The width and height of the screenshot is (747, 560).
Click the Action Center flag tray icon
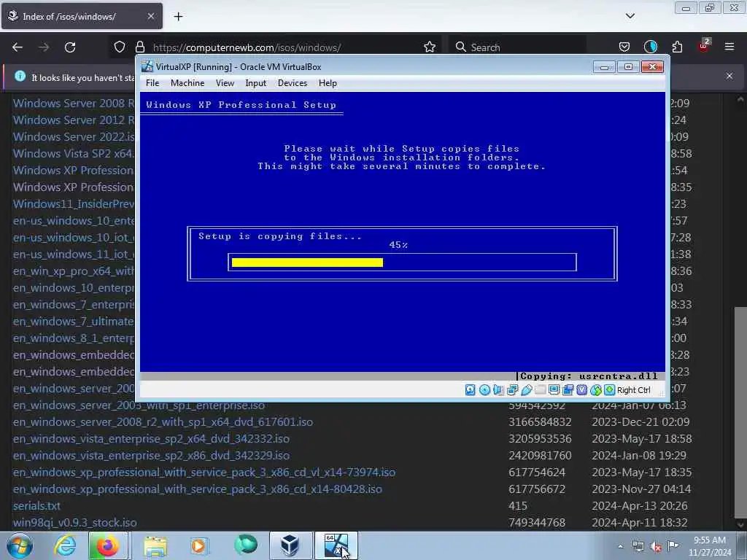pos(673,546)
